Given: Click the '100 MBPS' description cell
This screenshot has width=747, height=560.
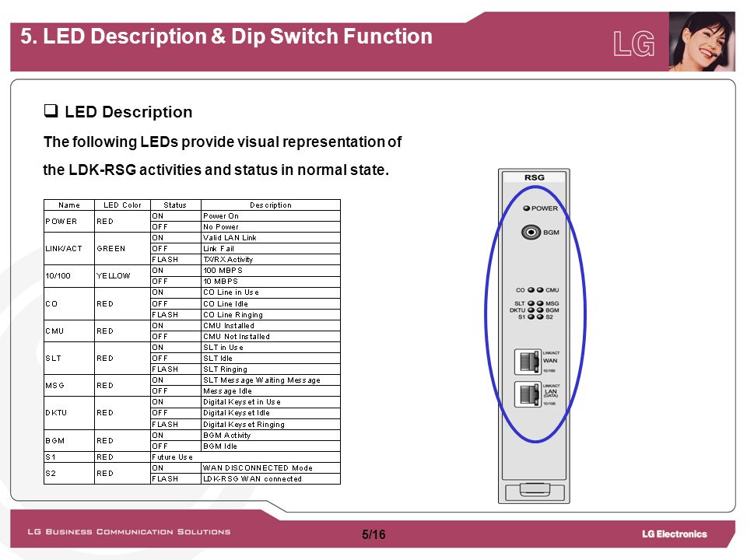Looking at the screenshot, I should pos(271,271).
